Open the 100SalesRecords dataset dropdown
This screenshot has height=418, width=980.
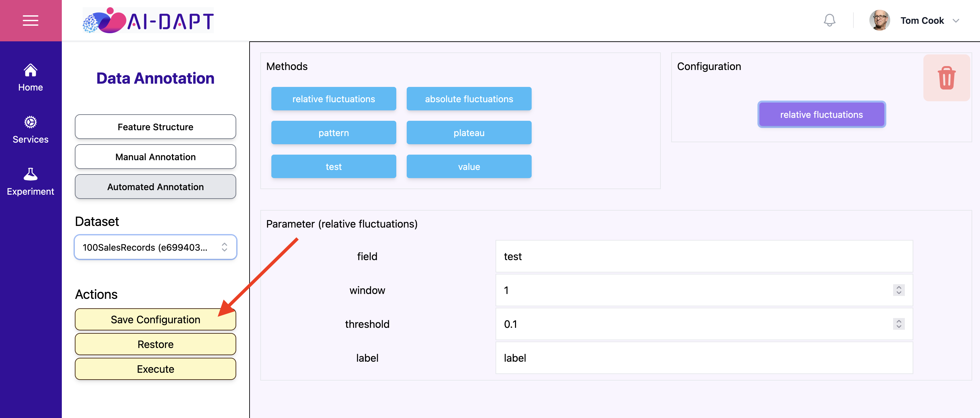[x=155, y=247]
